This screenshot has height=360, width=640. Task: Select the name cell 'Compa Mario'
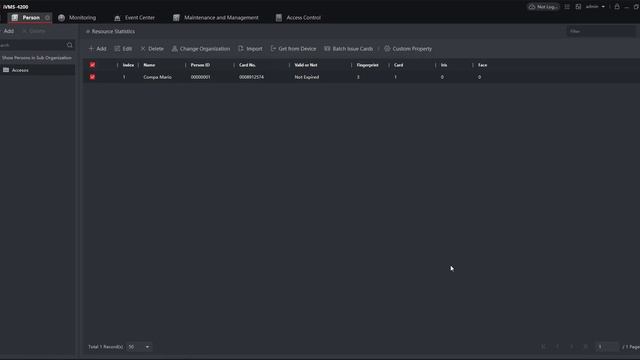pos(157,77)
